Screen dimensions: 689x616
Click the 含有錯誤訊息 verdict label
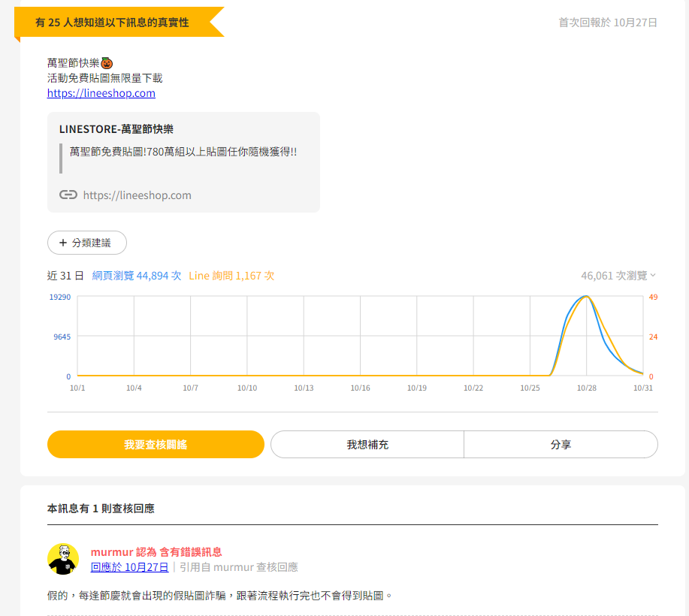click(x=192, y=551)
